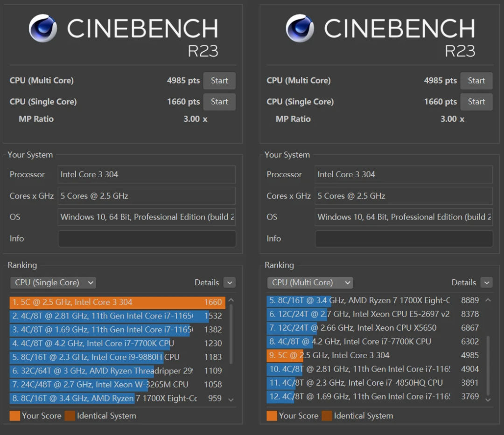Click the scroll up arrow in left ranking list
The width and height of the screenshot is (504, 435).
231,300
